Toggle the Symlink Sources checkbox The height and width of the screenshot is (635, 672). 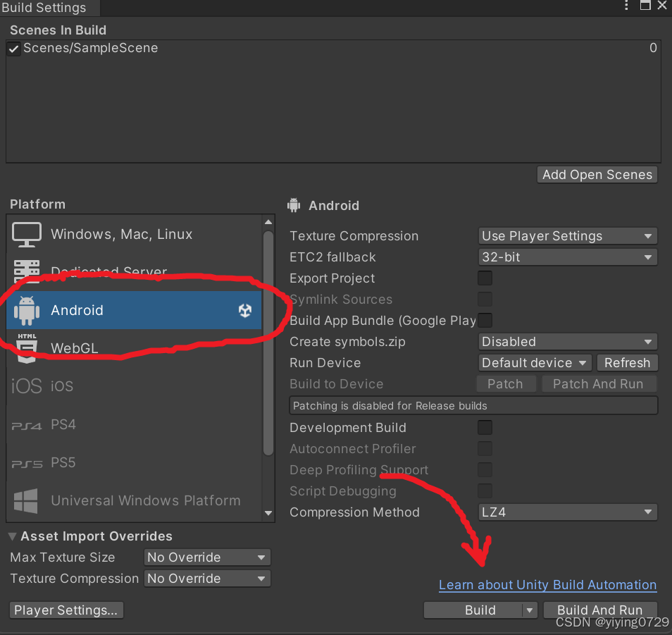[485, 300]
